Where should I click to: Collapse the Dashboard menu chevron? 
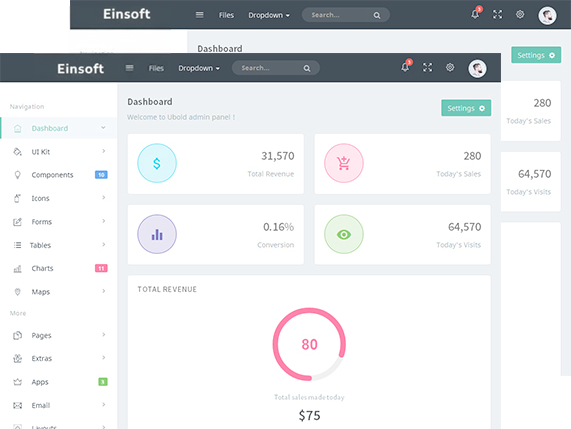(x=103, y=127)
